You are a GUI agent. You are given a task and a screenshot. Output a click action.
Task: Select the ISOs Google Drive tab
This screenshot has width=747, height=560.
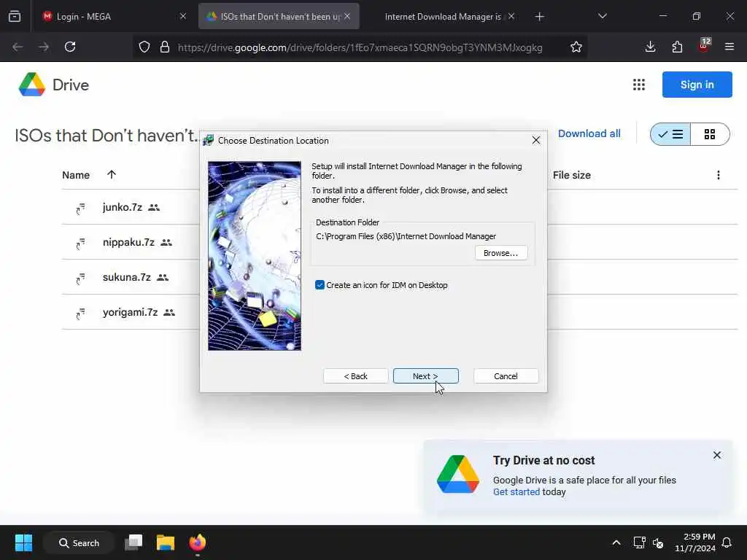point(279,17)
